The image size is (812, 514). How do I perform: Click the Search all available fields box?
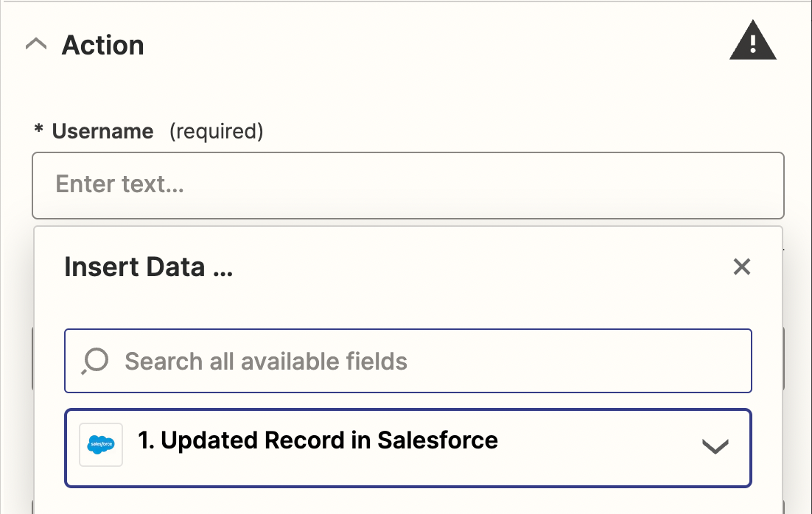tap(408, 361)
